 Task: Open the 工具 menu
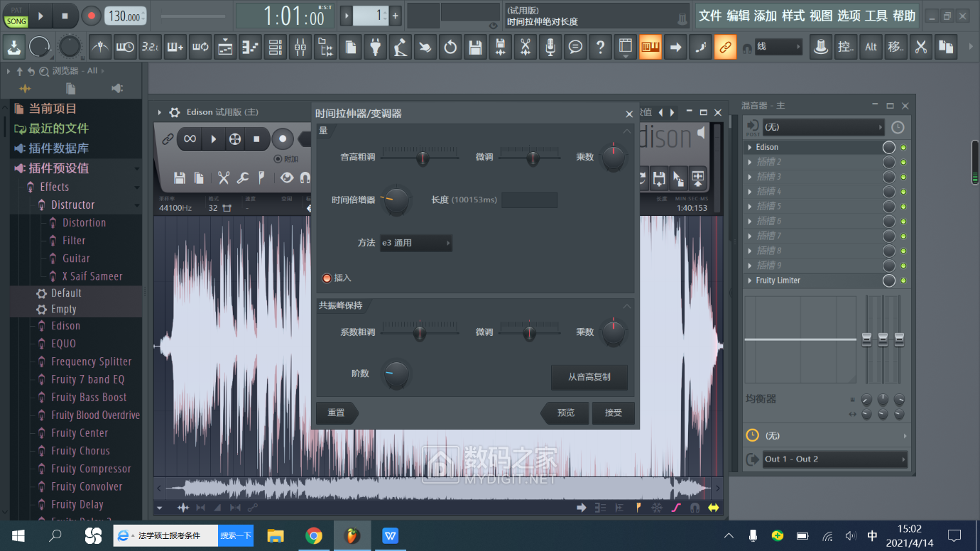tap(876, 16)
